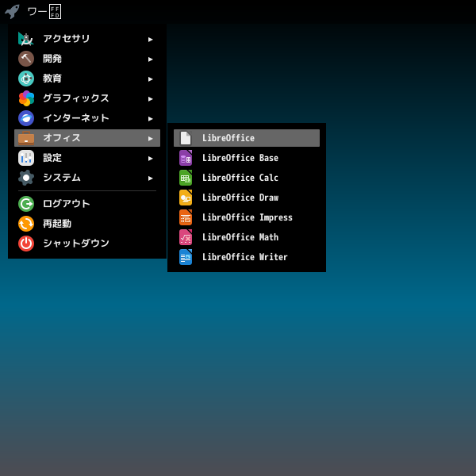Click the オフィス submenu arrow
476x476 pixels.
150,139
